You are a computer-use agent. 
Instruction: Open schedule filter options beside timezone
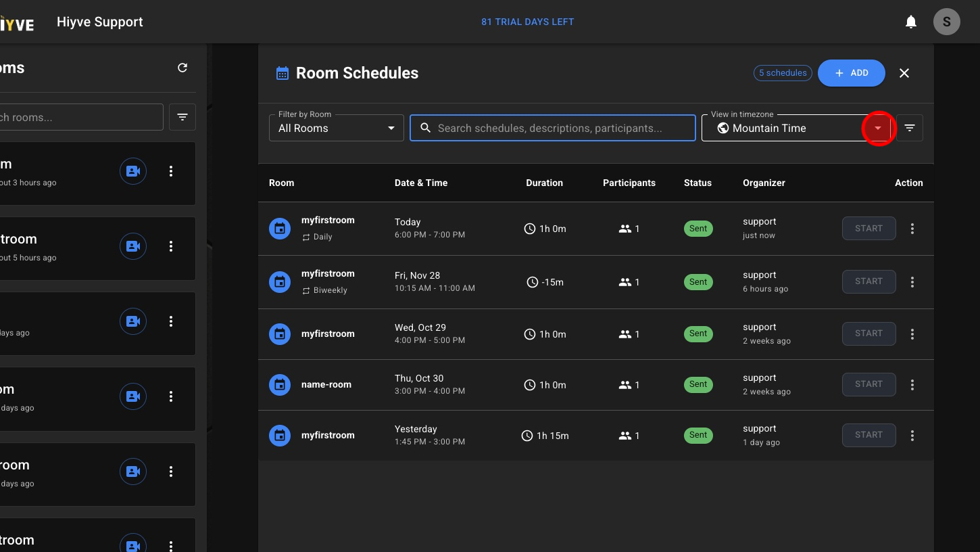pyautogui.click(x=910, y=128)
